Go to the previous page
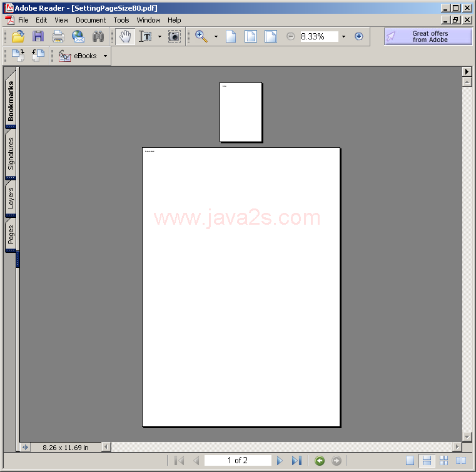The image size is (476, 472). [196, 461]
